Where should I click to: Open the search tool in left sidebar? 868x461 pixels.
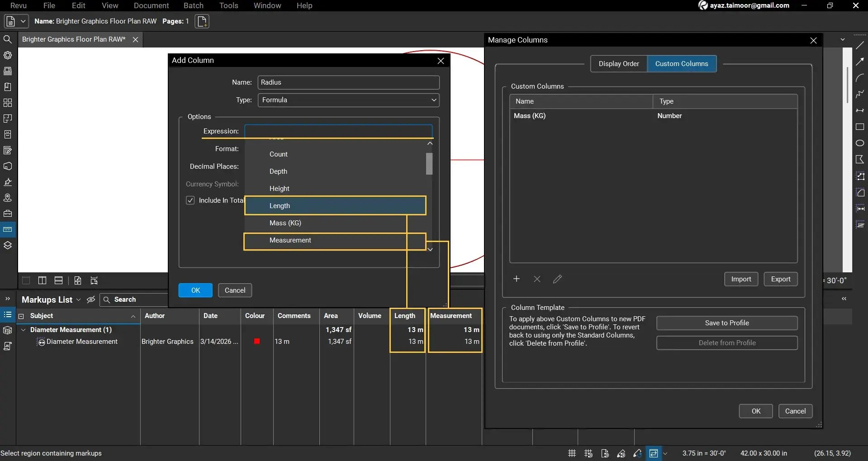(8, 39)
